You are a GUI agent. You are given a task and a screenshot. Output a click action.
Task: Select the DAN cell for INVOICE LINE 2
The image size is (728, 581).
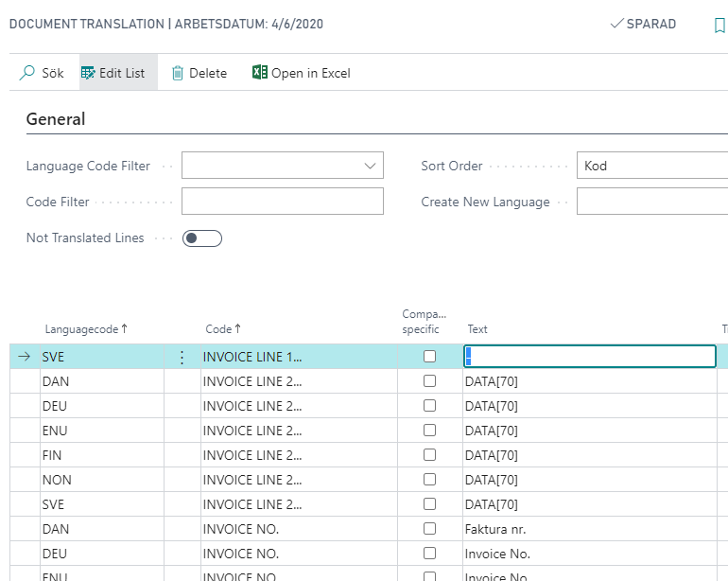point(102,381)
